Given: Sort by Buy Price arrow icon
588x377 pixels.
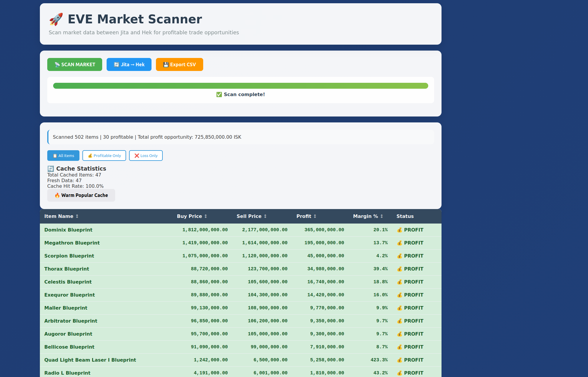Looking at the screenshot, I should (206, 216).
